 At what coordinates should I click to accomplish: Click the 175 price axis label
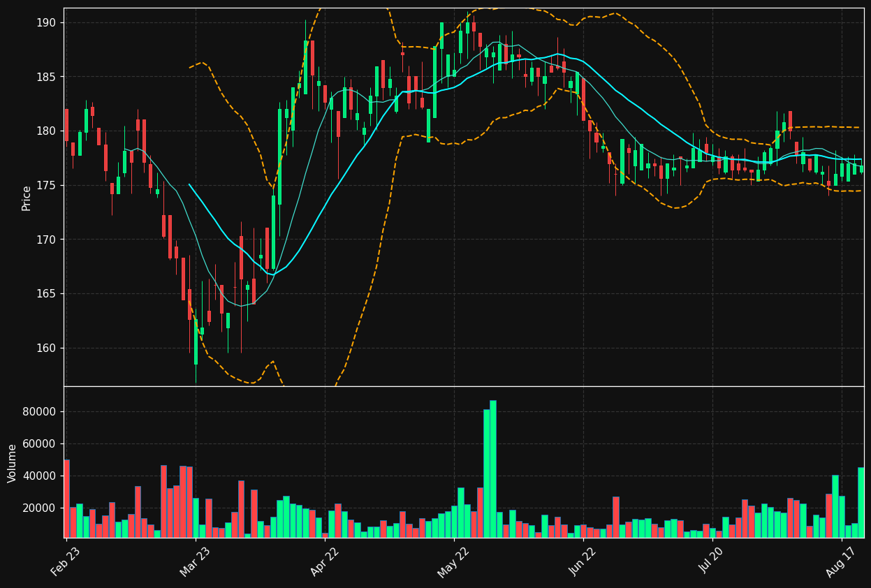pyautogui.click(x=46, y=186)
